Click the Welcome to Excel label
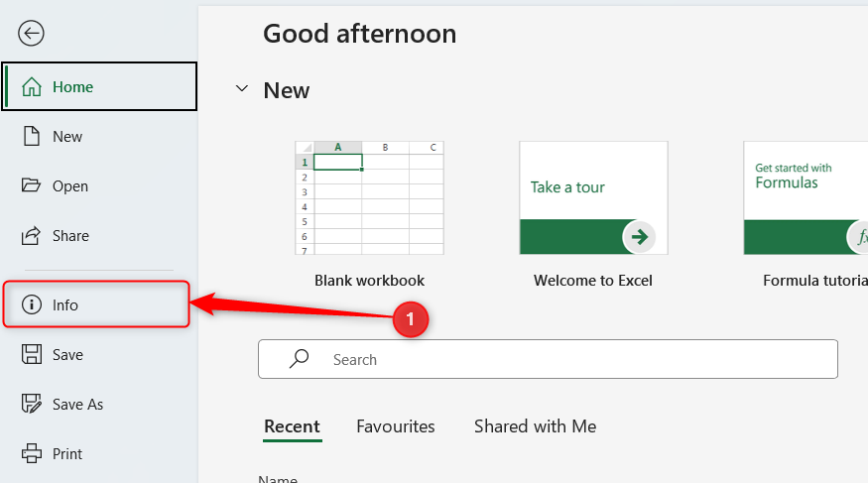 coord(593,281)
